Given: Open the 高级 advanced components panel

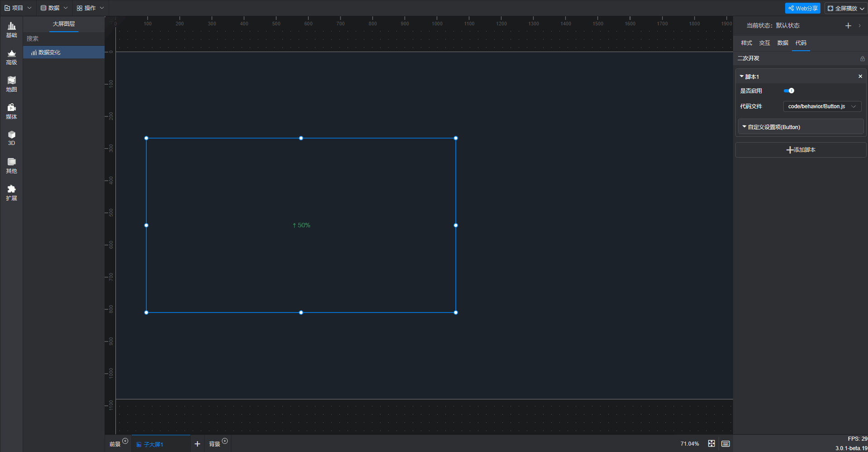Looking at the screenshot, I should tap(11, 57).
